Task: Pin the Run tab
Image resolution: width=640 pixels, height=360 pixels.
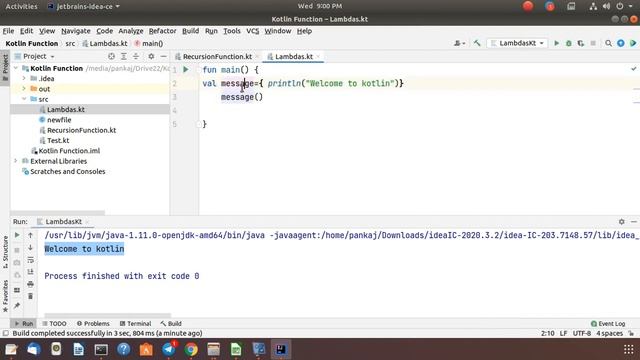Action: (x=17, y=305)
